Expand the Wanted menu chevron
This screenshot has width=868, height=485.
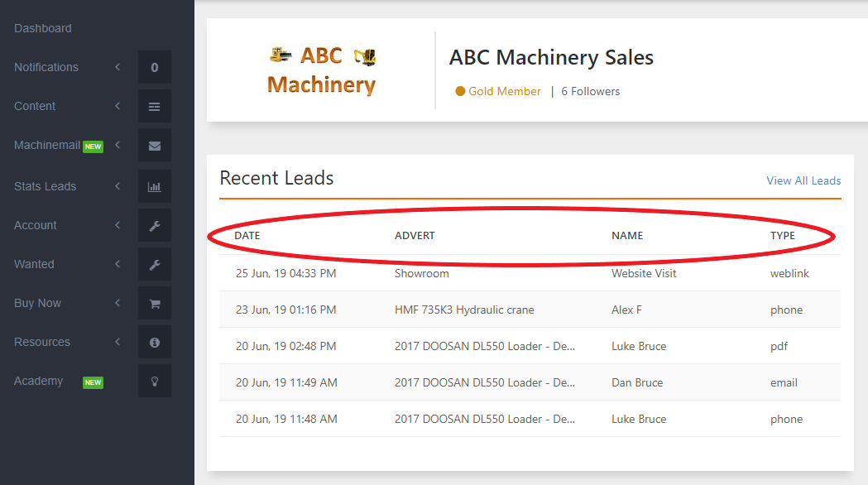117,264
